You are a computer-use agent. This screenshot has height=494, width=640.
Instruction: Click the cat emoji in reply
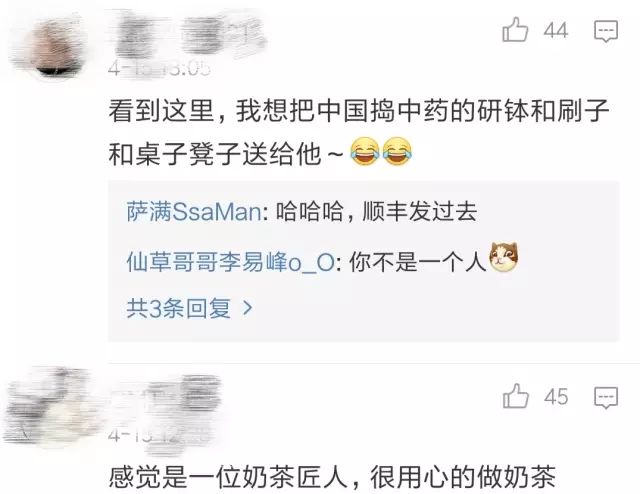pos(504,257)
